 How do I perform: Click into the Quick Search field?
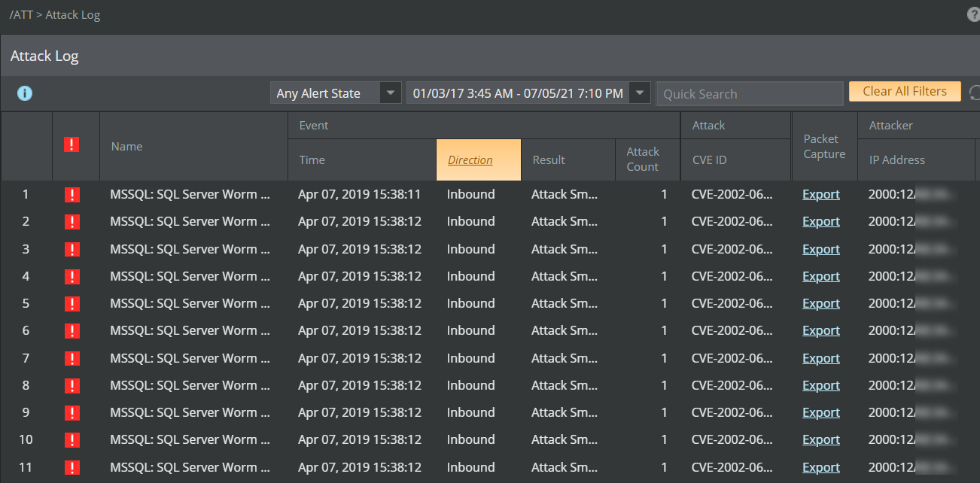tap(750, 94)
